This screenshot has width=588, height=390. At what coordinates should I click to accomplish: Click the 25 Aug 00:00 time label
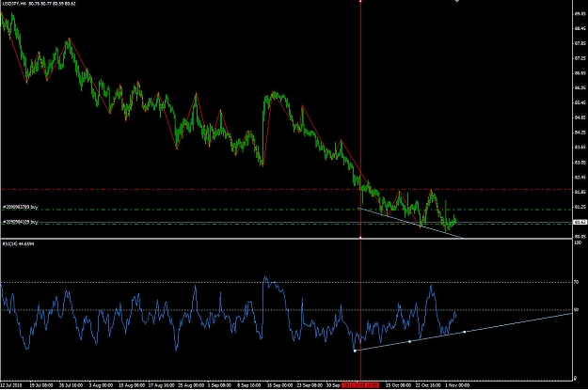click(191, 385)
